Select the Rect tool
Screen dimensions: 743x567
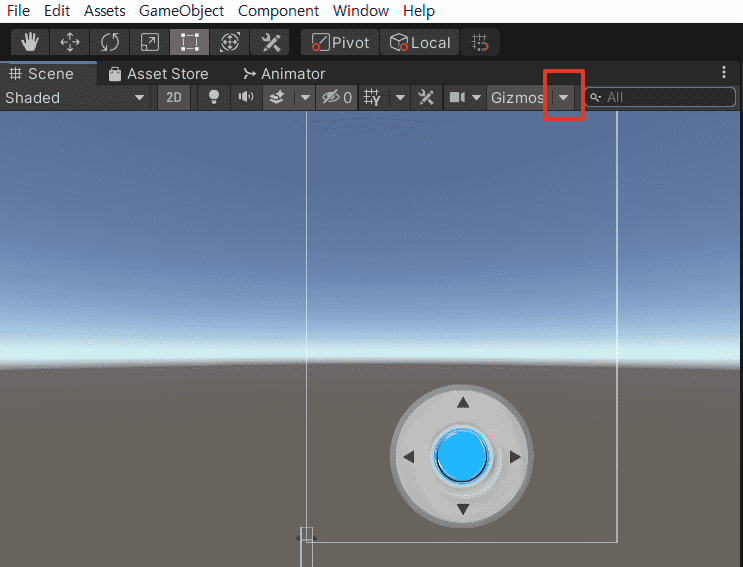tap(189, 43)
